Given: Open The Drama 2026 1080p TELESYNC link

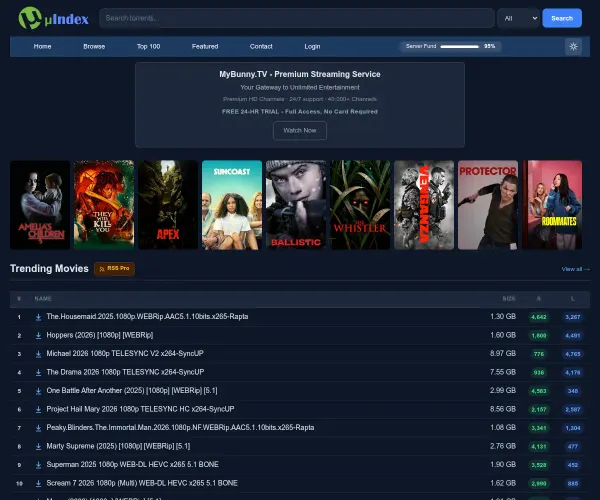Looking at the screenshot, I should coord(125,372).
